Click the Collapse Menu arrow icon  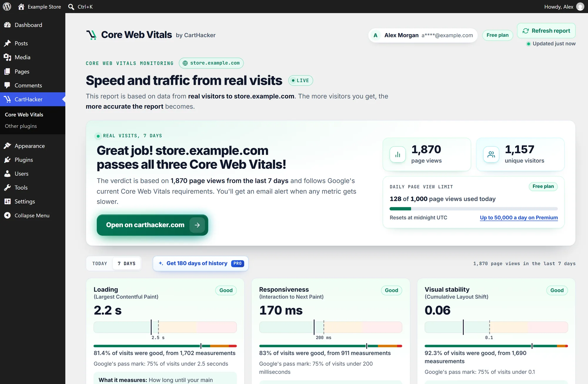(x=7, y=216)
